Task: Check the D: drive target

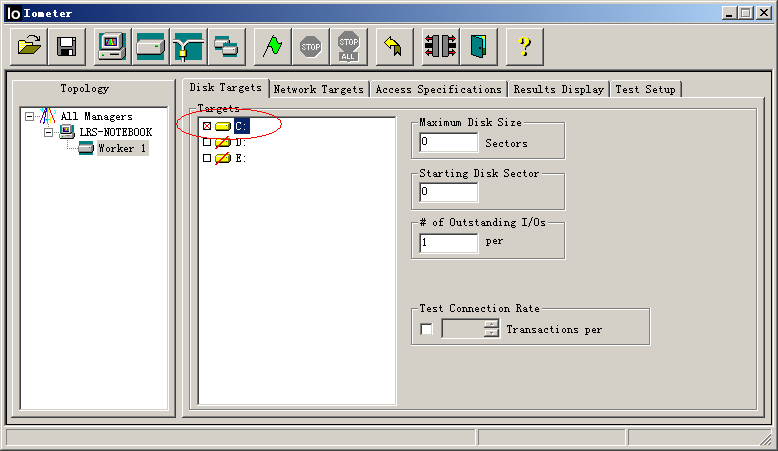Action: 207,142
